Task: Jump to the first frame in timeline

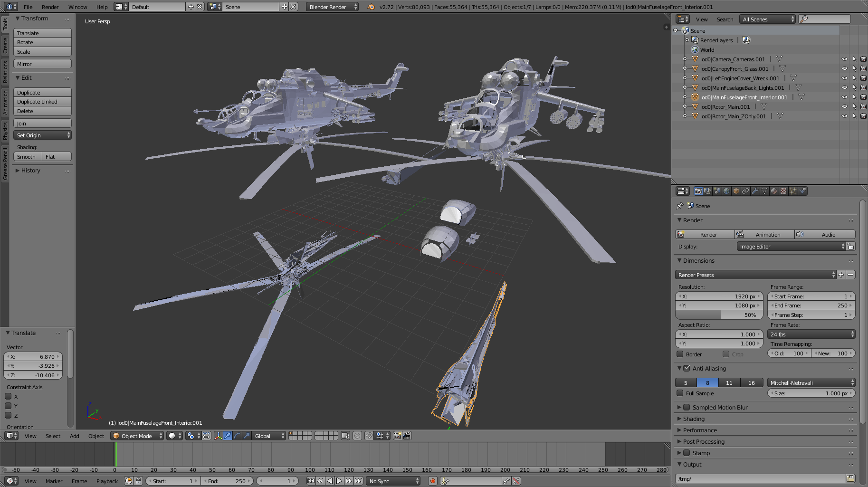Action: (x=311, y=481)
